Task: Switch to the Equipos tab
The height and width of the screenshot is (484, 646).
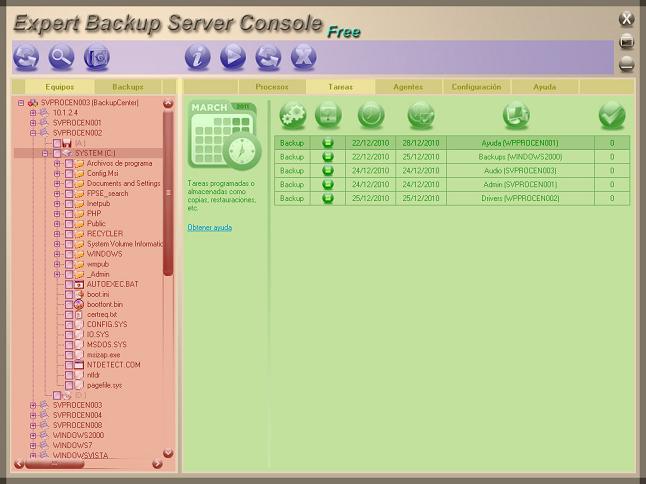Action: click(x=60, y=87)
